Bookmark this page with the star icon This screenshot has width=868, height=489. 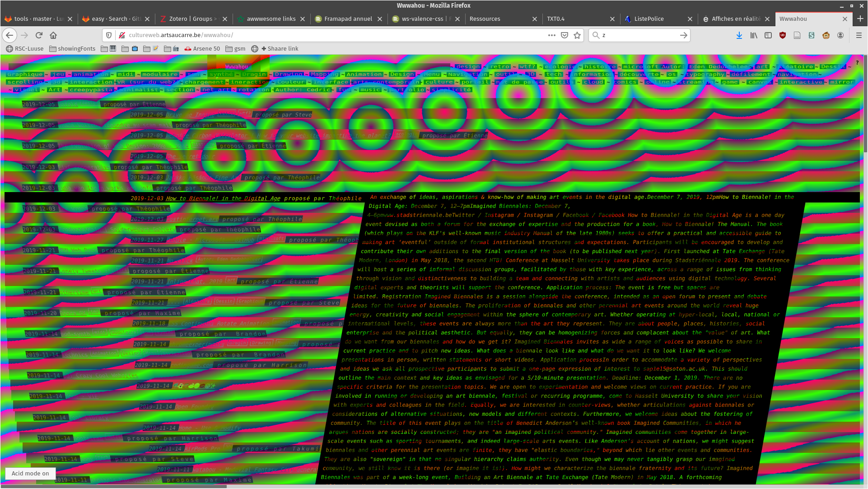(577, 35)
